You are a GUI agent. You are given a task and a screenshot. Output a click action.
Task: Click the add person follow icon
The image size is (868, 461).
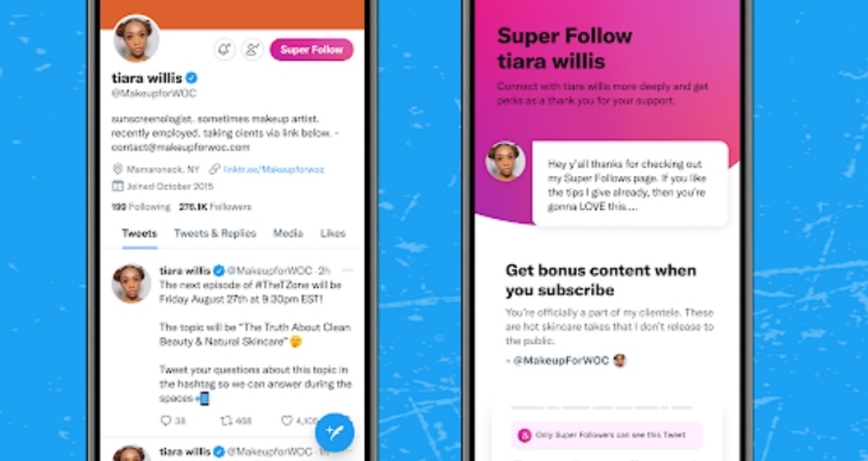click(252, 49)
